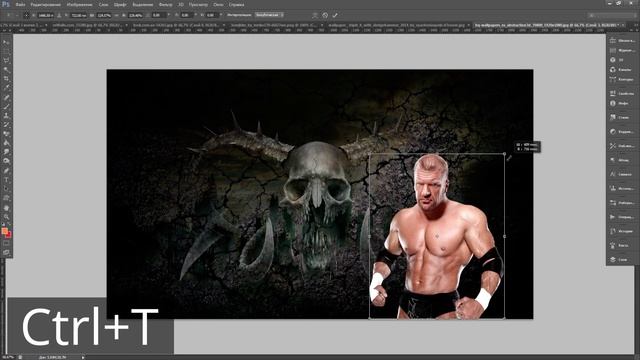Open status bar document info arrow
This screenshot has width=640, height=360.
tap(83, 357)
